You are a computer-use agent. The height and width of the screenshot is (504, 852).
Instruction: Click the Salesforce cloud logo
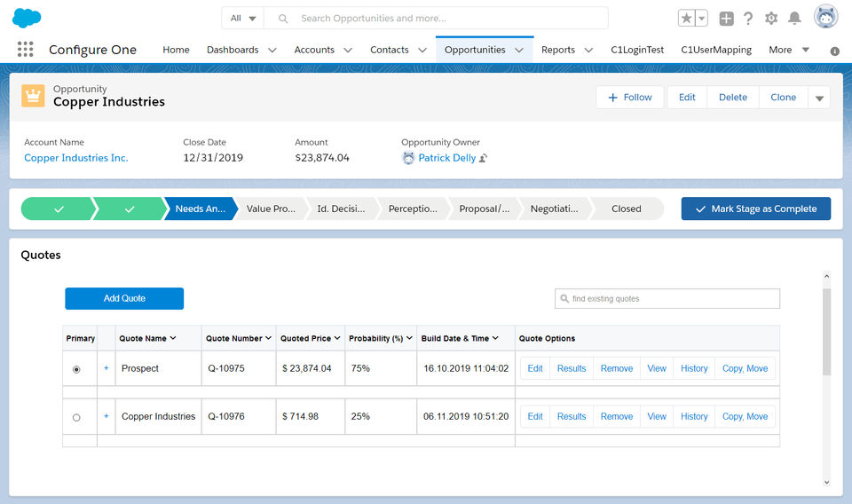pos(27,18)
